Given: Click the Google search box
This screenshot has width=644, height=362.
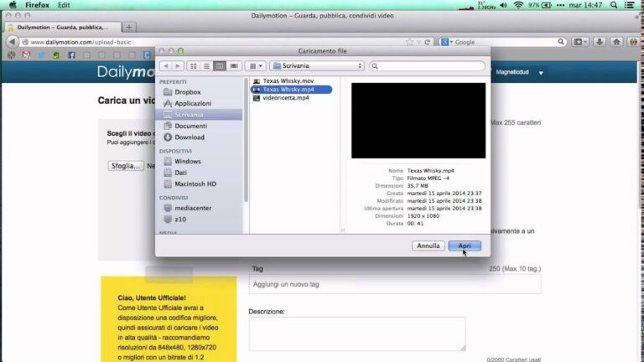Looking at the screenshot, I should click(x=504, y=42).
